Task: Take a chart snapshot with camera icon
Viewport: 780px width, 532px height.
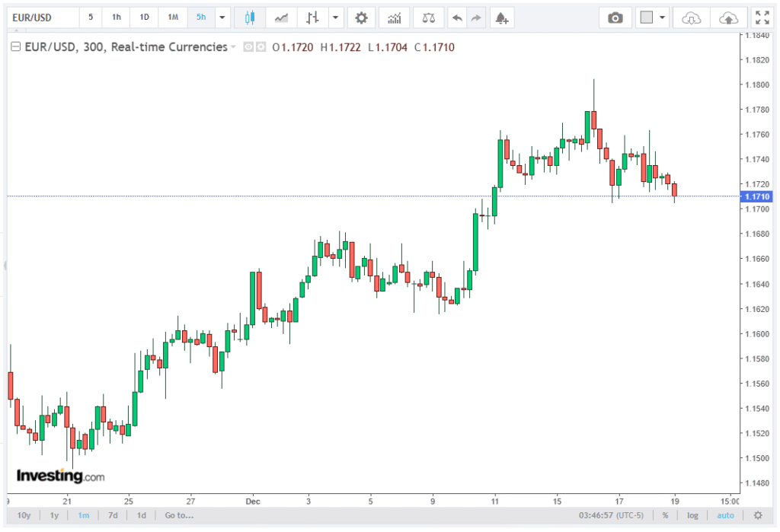Action: click(x=615, y=18)
